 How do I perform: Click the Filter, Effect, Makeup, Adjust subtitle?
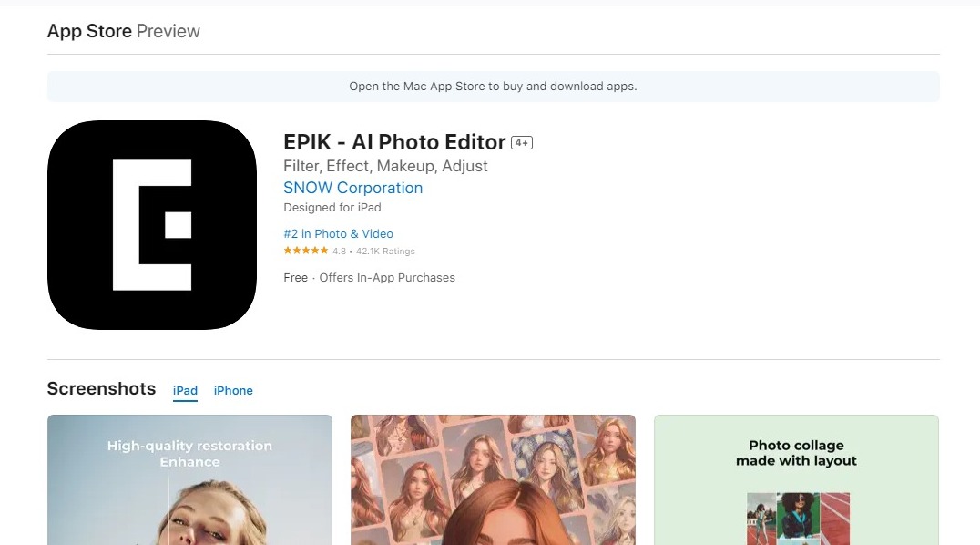tap(385, 166)
